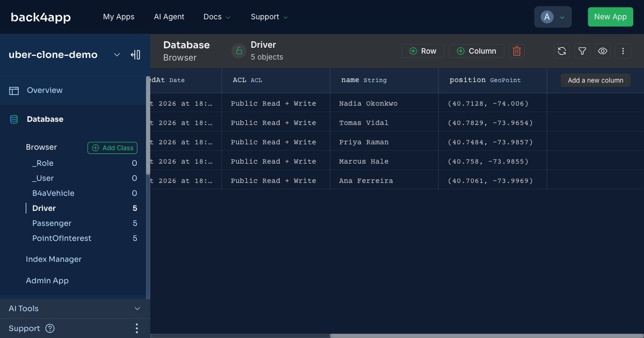Select the Ana Ferreira name cell
Screen dimensions: 644x338
pos(384,181)
